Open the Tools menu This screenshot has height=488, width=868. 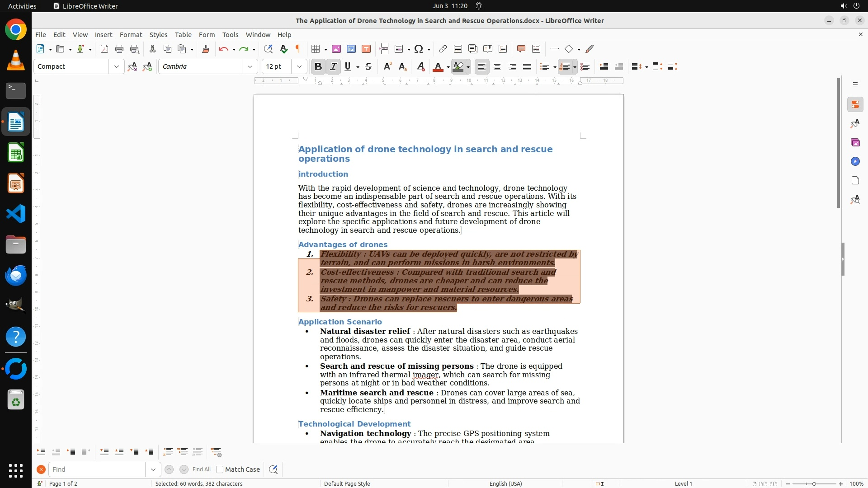tap(230, 34)
